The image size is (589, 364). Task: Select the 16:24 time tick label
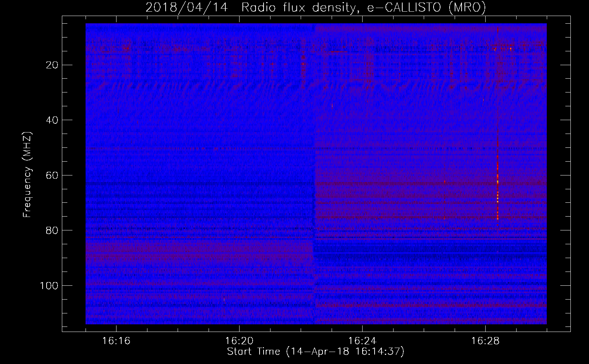(x=362, y=341)
